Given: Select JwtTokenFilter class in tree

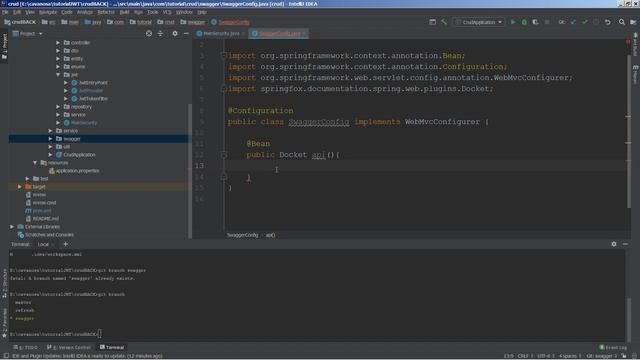Looking at the screenshot, I should (90, 99).
